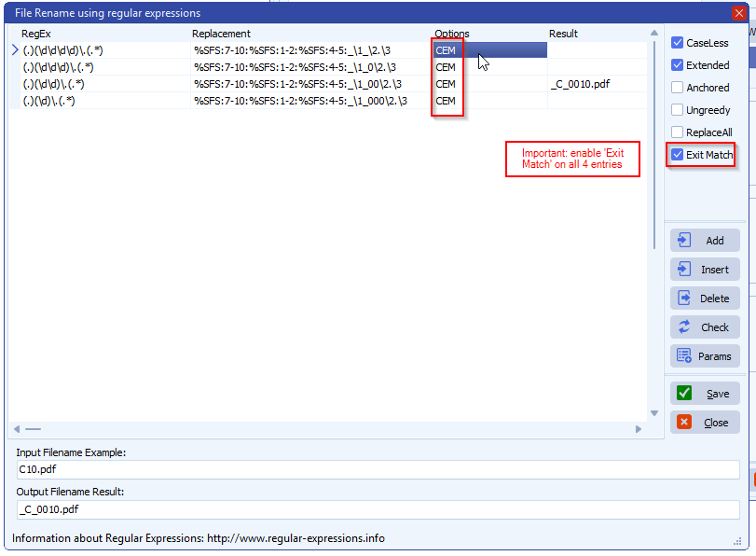Click the Input Filename Example field

coord(378,469)
